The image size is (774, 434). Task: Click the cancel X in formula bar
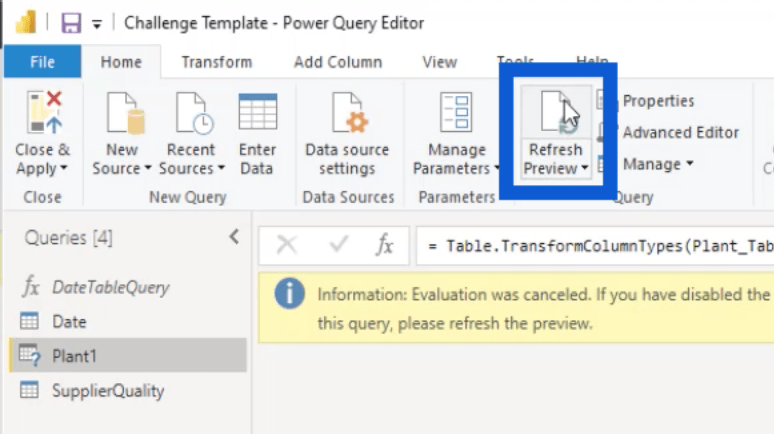tap(287, 244)
